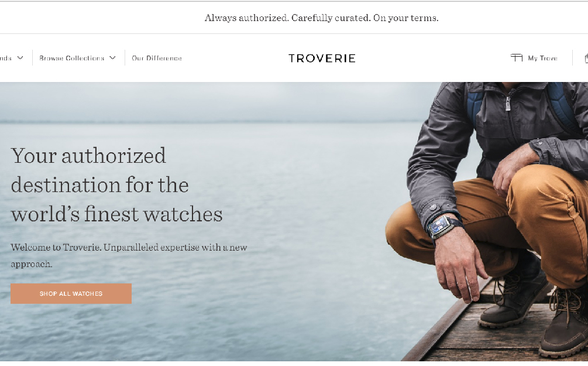Open the My Trove chest icon
Viewport: 588px width, 366px height.
(517, 58)
